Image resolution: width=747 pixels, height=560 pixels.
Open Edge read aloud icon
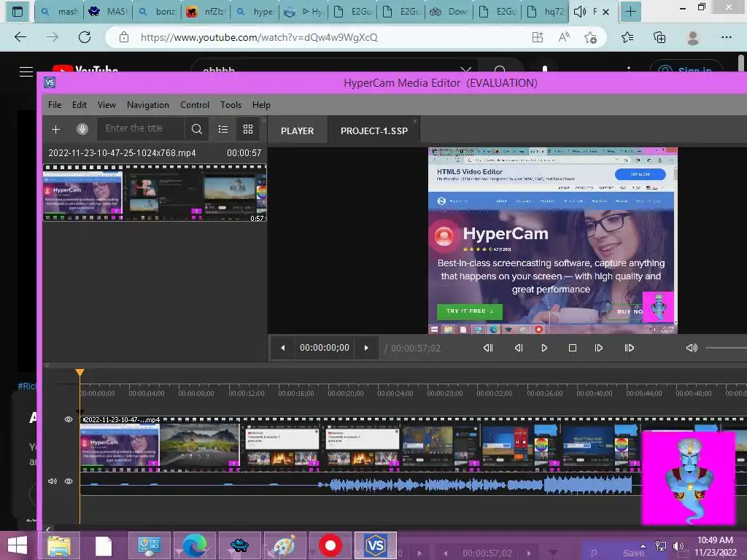click(564, 37)
